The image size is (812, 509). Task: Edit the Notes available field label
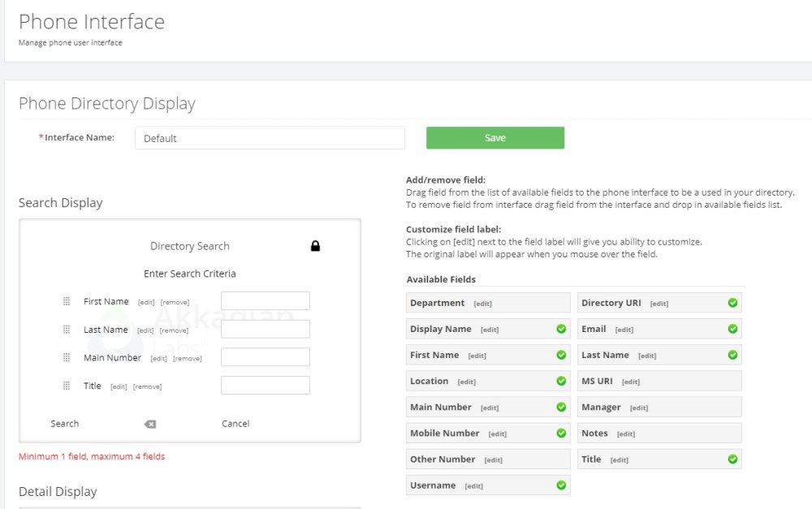625,434
